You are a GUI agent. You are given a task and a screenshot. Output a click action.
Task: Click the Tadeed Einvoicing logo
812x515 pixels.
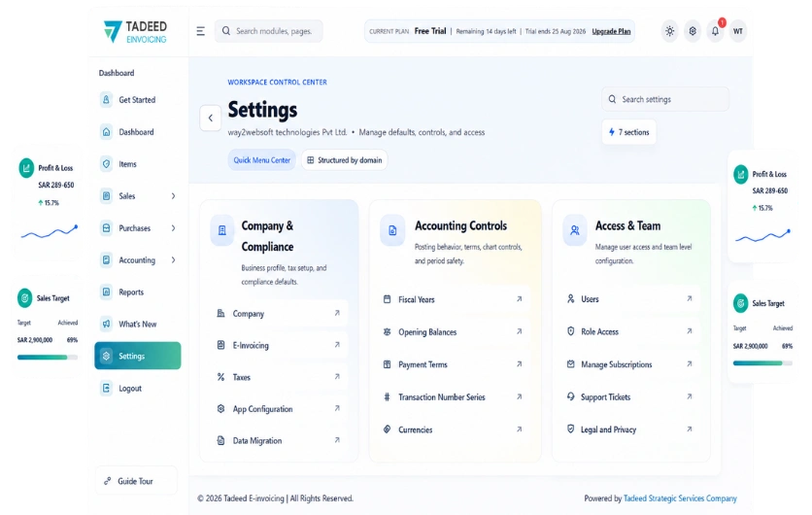coord(135,32)
